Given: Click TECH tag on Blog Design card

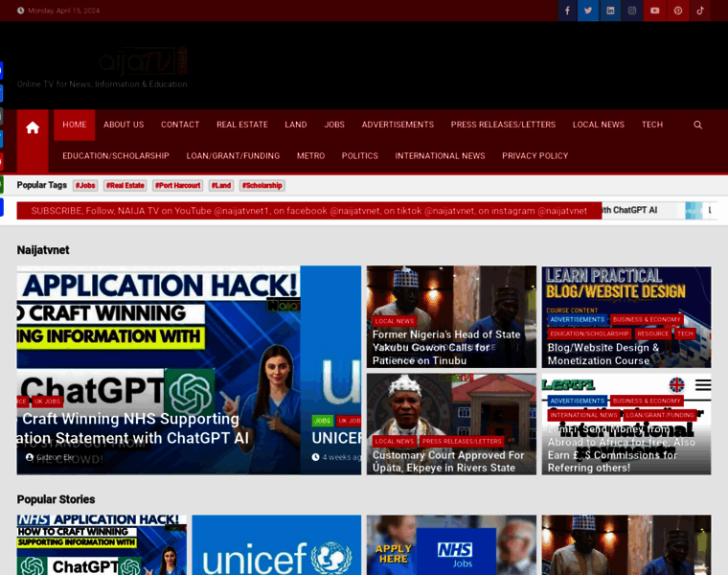Looking at the screenshot, I should (684, 333).
